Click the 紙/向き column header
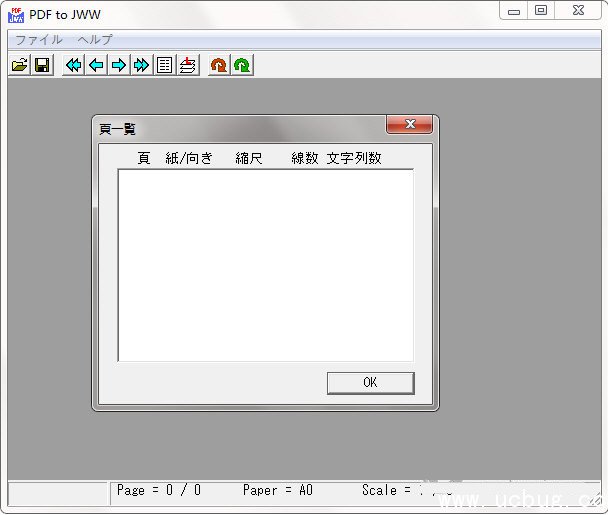 (189, 158)
